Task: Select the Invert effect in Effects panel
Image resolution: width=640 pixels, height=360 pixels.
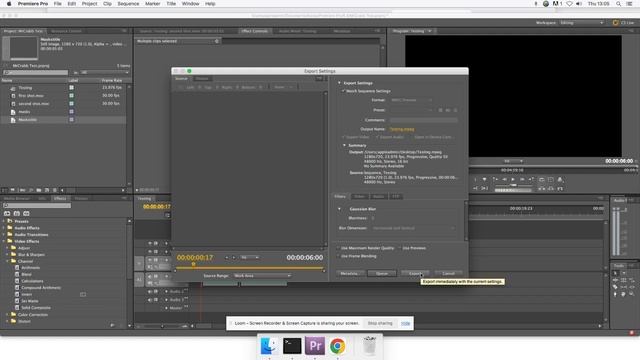Action: (27, 294)
